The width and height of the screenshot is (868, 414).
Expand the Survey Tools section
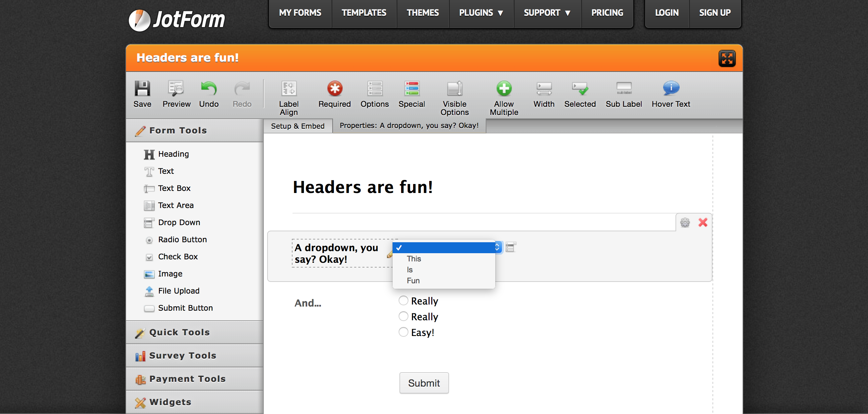(x=183, y=355)
